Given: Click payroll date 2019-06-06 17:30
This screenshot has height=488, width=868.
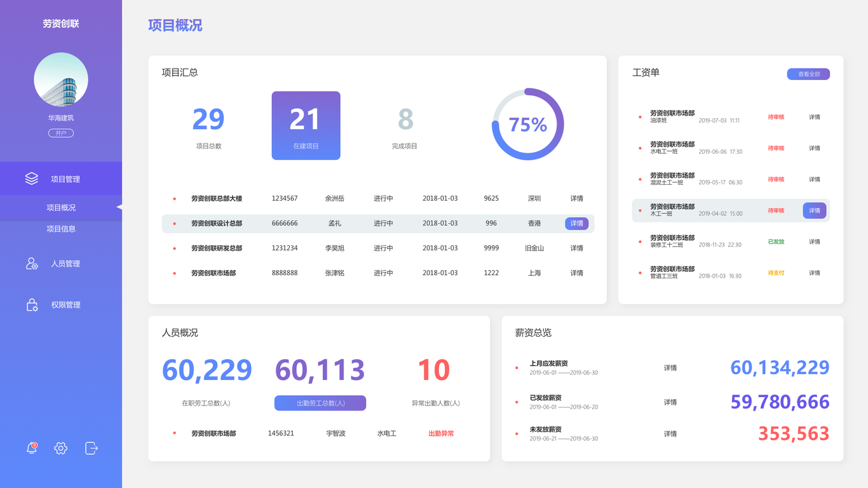Looking at the screenshot, I should tap(721, 151).
